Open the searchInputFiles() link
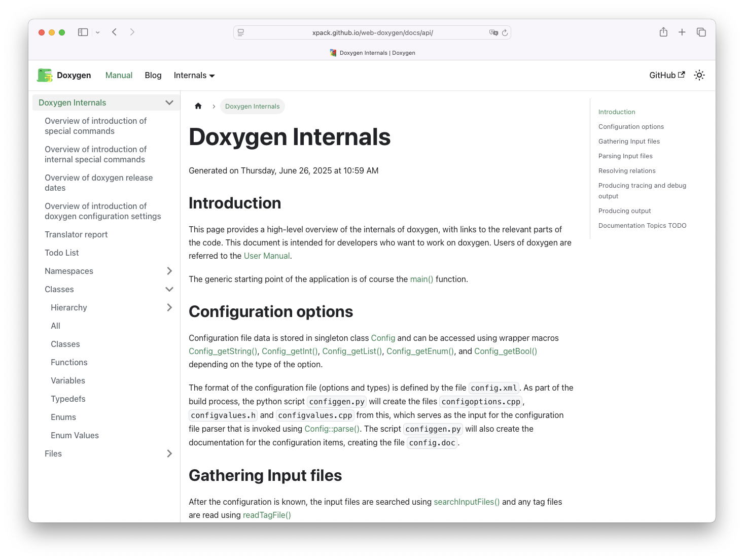The height and width of the screenshot is (560, 744). point(467,502)
